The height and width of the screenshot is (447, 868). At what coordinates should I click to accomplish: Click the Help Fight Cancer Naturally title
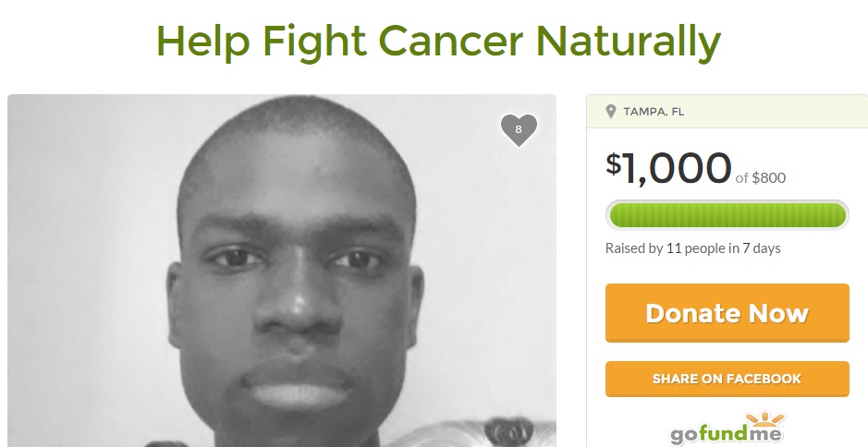click(438, 42)
